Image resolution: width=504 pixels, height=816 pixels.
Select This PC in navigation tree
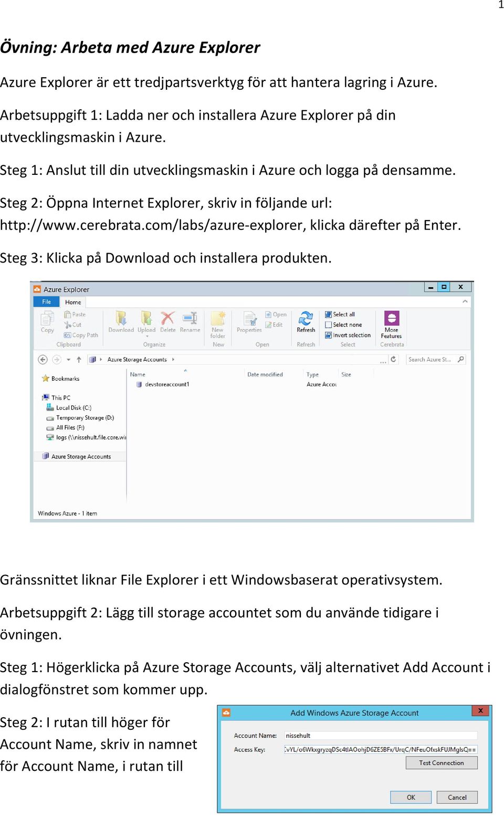point(56,397)
